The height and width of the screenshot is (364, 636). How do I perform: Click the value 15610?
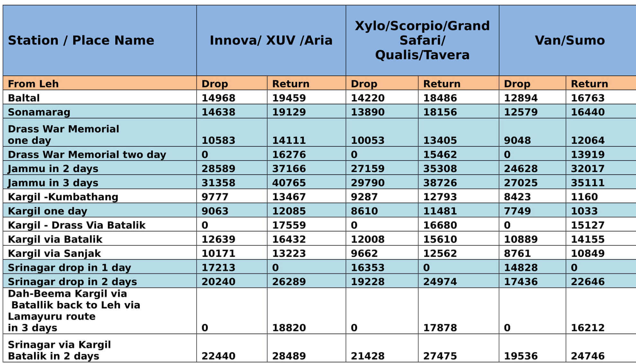tap(440, 239)
